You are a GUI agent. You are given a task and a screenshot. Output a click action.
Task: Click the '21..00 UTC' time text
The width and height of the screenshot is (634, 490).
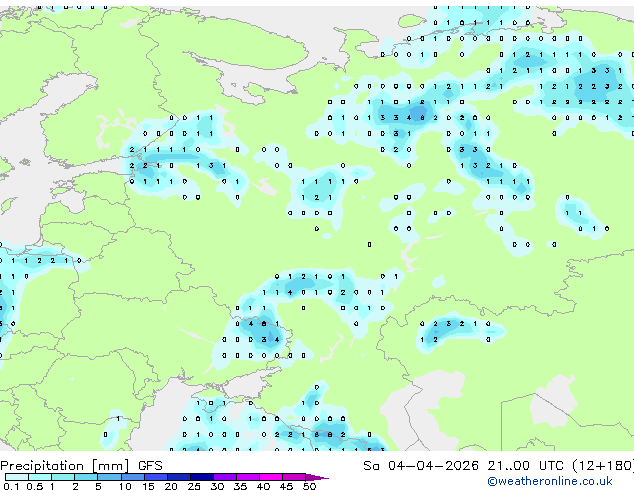pos(526,466)
